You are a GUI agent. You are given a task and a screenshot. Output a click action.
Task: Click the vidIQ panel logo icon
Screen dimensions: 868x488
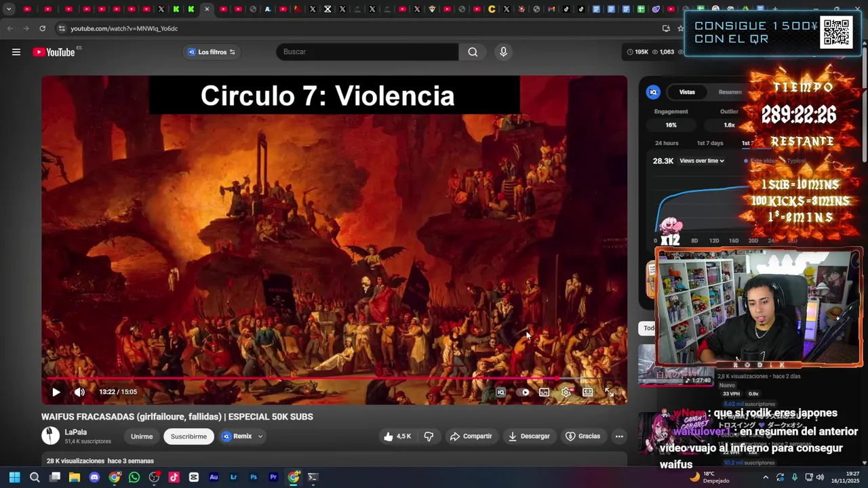(653, 92)
